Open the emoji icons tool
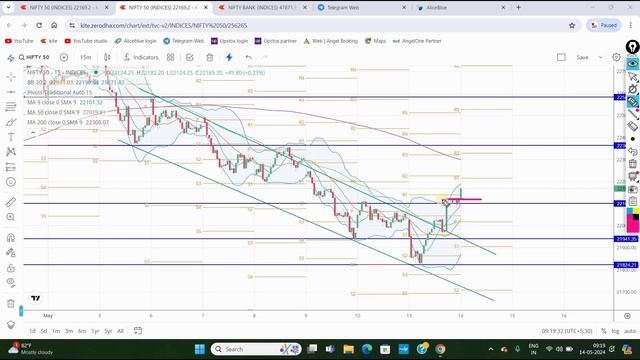This screenshot has width=640, height=360. [11, 182]
